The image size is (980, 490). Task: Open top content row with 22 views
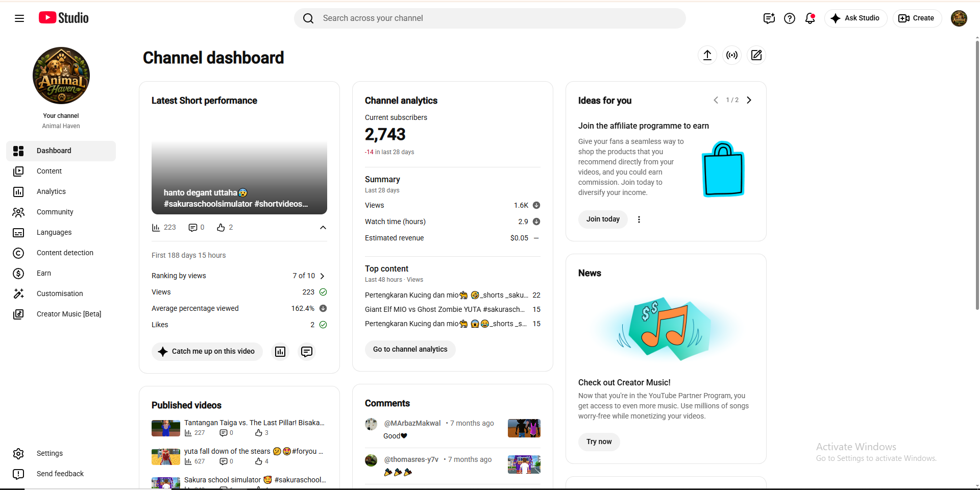tap(453, 296)
